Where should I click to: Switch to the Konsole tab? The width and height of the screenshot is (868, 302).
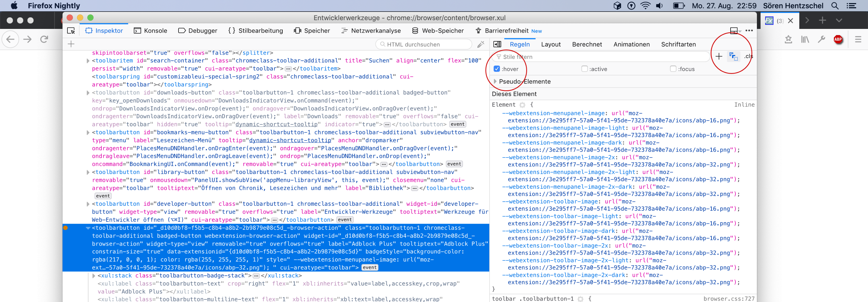pos(151,31)
